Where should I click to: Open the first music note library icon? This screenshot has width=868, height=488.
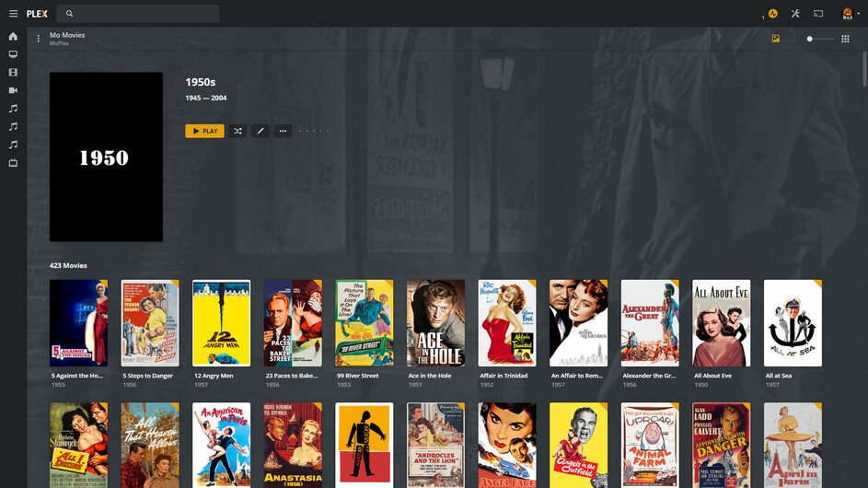pos(13,109)
